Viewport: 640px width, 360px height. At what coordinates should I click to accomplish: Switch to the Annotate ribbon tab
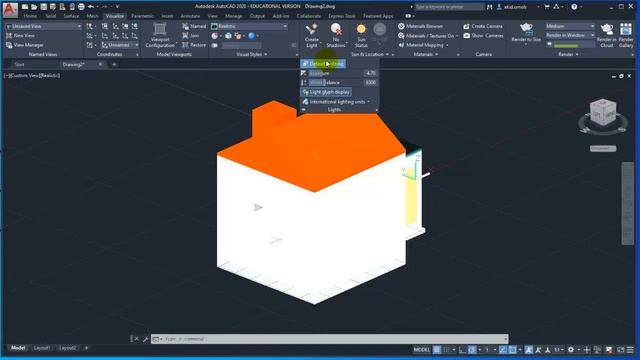coord(190,16)
